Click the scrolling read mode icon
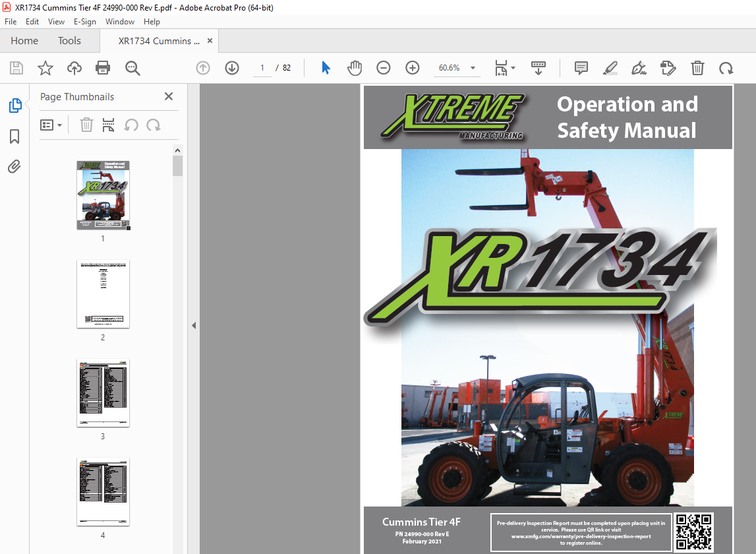This screenshot has height=554, width=756. tap(538, 68)
